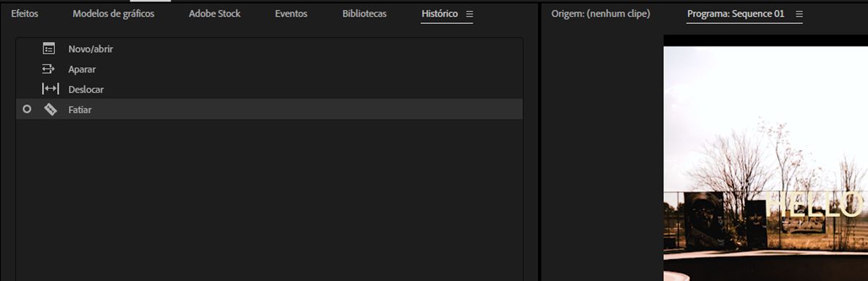
Task: Select the Deslocar history entry
Action: click(269, 89)
